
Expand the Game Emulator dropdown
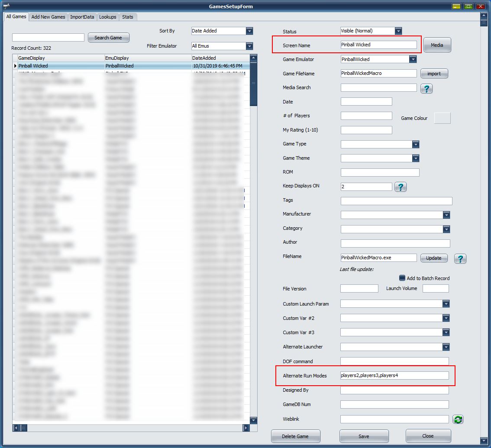pyautogui.click(x=413, y=59)
